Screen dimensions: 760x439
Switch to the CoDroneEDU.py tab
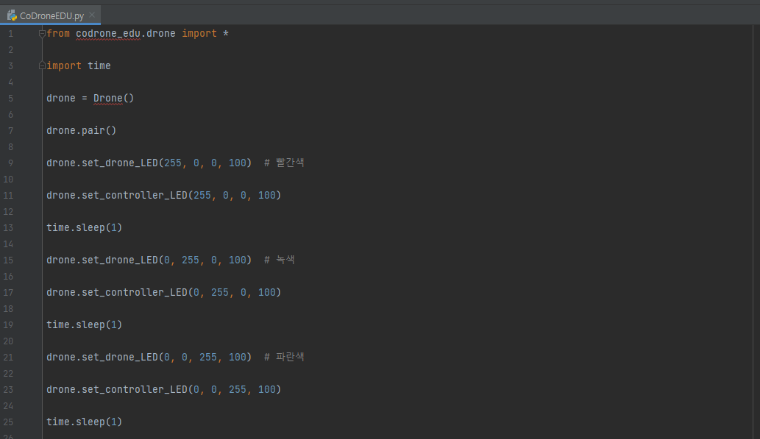click(50, 15)
